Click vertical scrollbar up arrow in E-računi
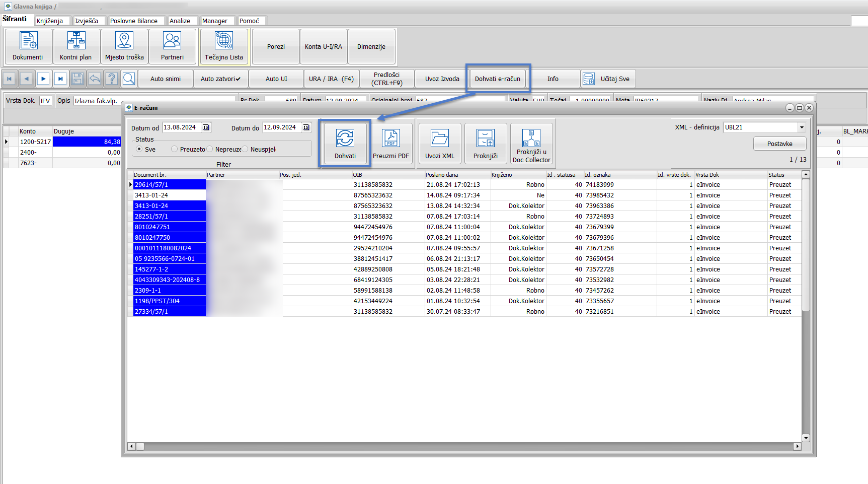Viewport: 868px width, 484px height. [x=806, y=175]
